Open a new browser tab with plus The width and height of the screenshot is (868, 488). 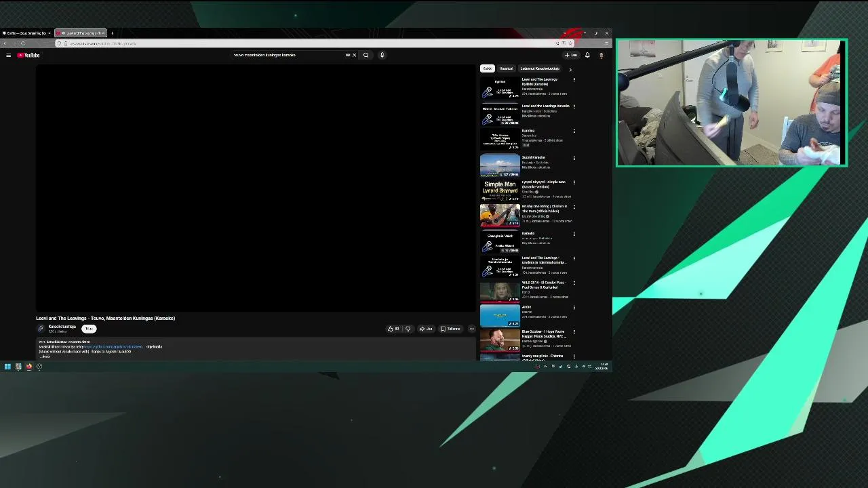coord(112,33)
